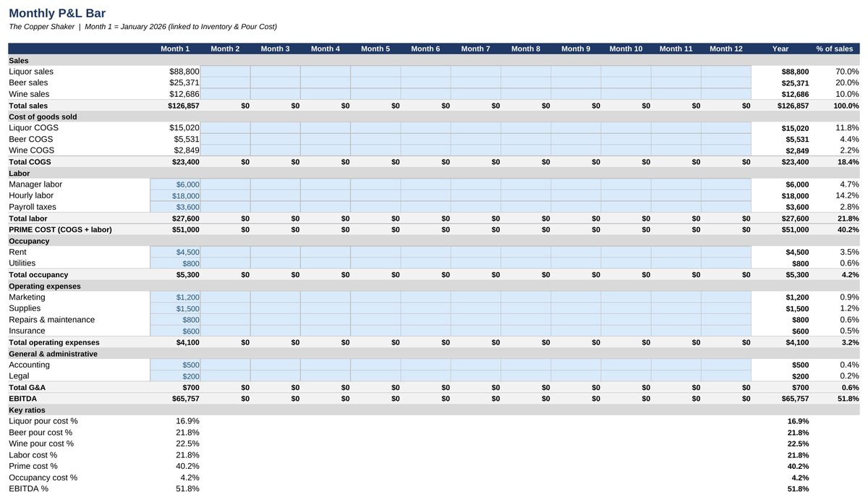The width and height of the screenshot is (868, 500).
Task: Select the Cost of goods sold section header
Action: 434,116
